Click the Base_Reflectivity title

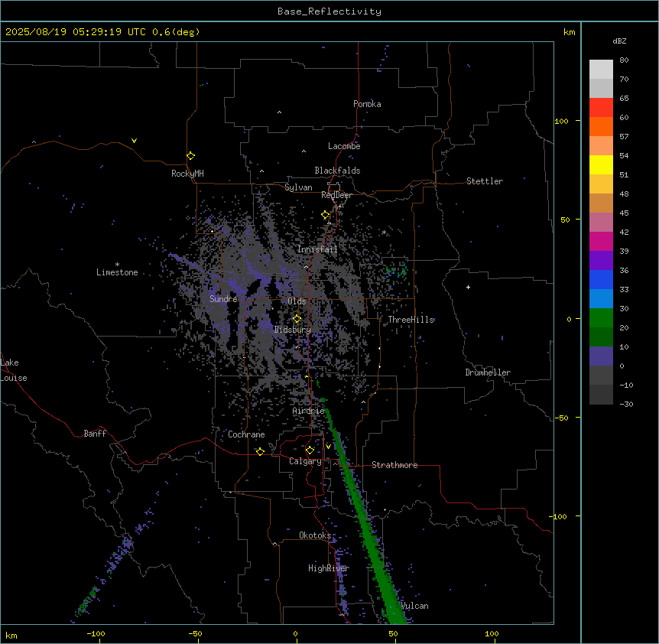(329, 11)
